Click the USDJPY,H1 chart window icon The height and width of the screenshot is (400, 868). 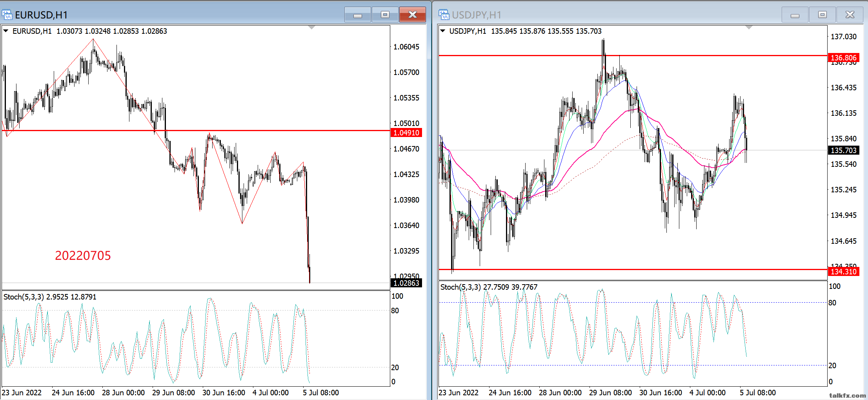click(444, 15)
